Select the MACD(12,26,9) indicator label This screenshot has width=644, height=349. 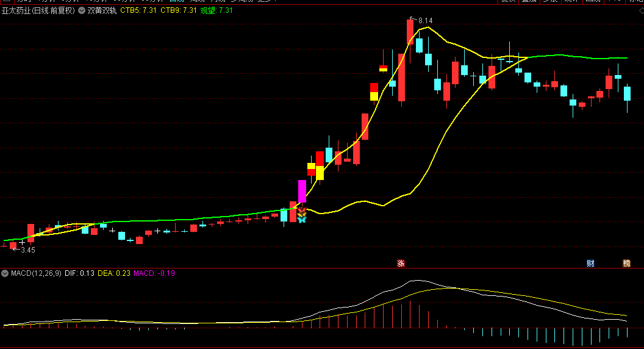coord(36,273)
